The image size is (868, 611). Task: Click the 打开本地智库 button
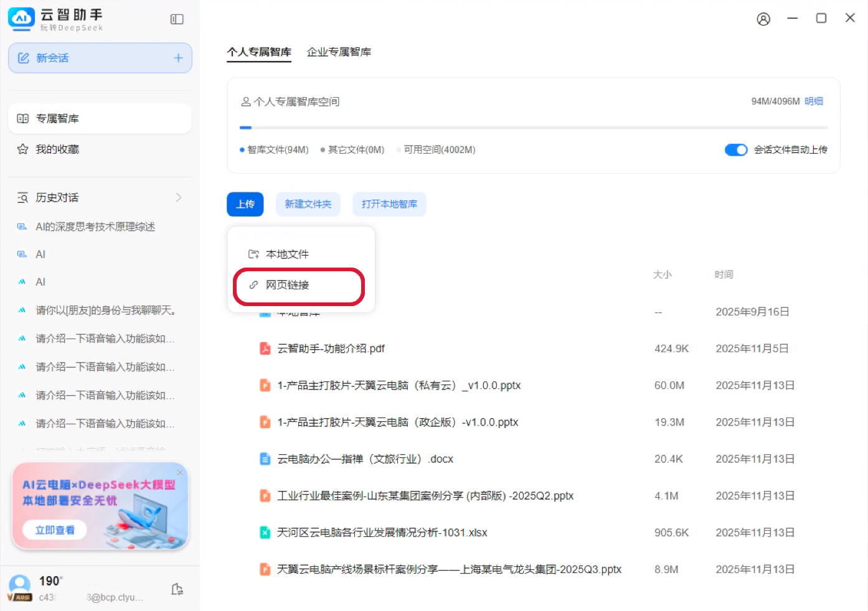coord(389,204)
